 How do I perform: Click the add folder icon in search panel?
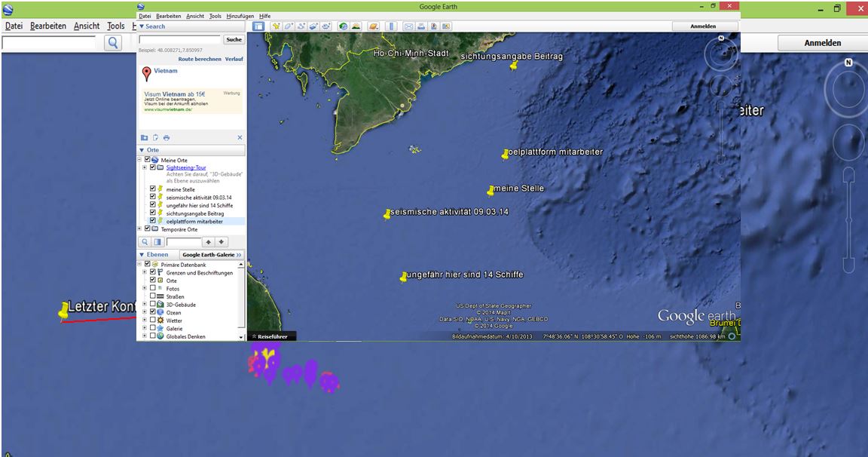point(144,137)
